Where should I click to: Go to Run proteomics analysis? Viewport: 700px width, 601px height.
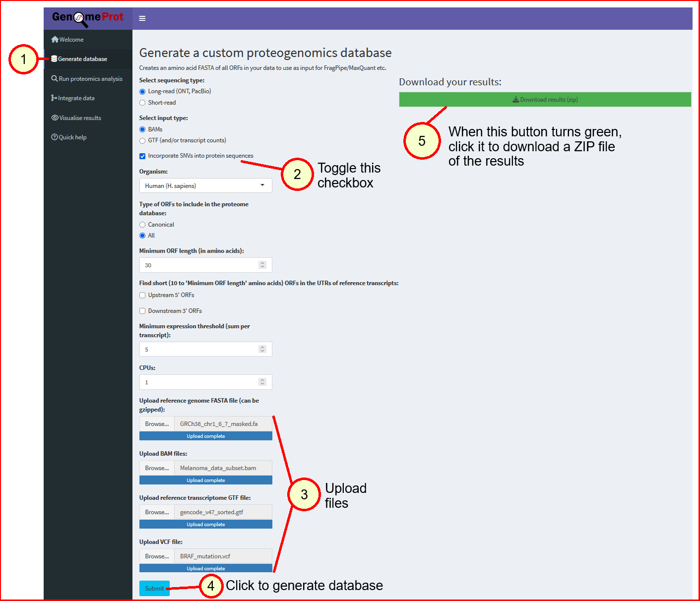coord(88,78)
